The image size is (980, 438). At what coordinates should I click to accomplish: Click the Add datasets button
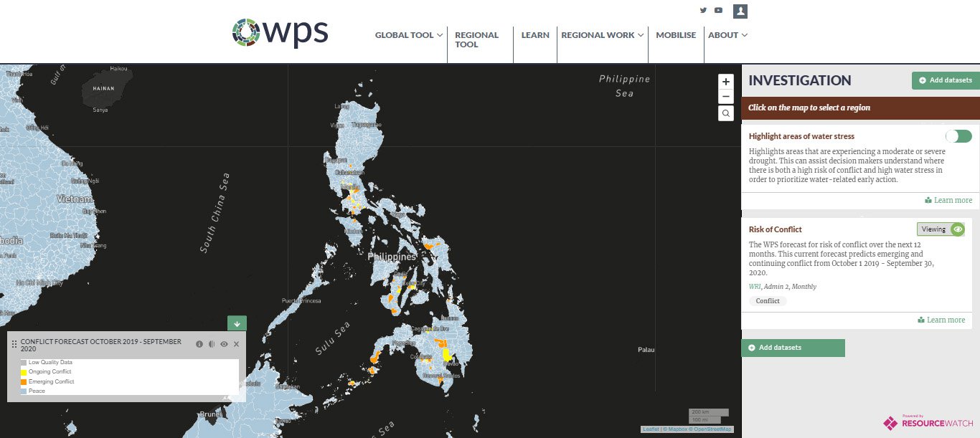[945, 80]
